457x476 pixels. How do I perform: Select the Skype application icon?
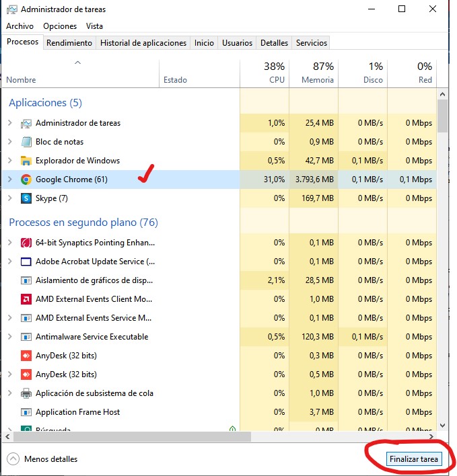pos(26,198)
